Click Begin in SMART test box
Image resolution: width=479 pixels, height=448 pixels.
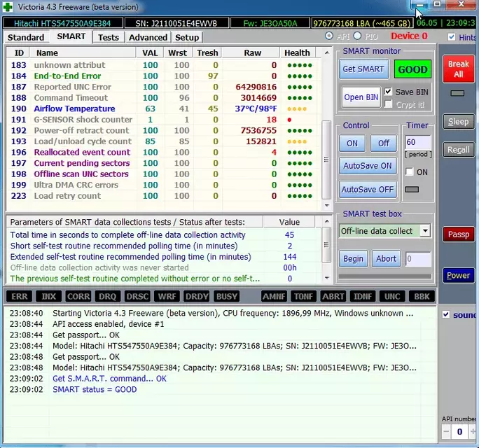tap(353, 259)
